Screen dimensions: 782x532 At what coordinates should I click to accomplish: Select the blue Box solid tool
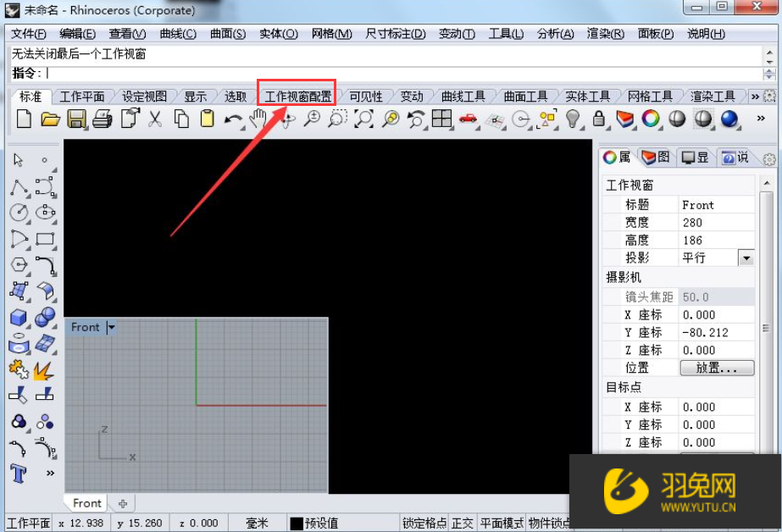click(19, 317)
